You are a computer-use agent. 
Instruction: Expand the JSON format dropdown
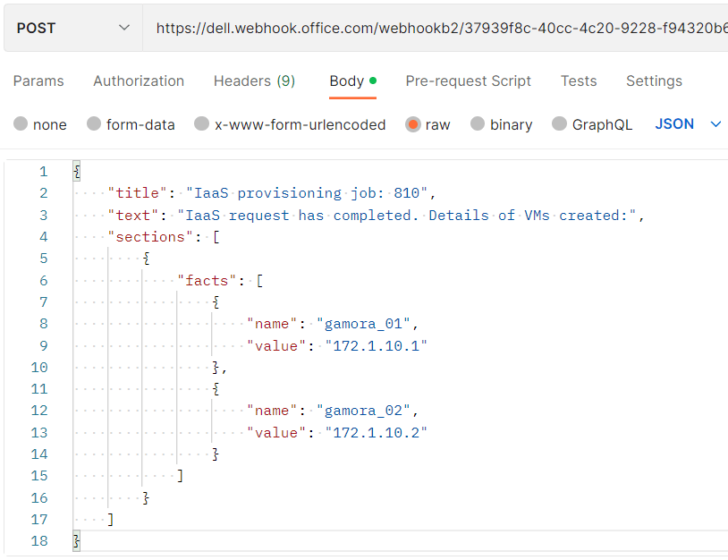(687, 124)
